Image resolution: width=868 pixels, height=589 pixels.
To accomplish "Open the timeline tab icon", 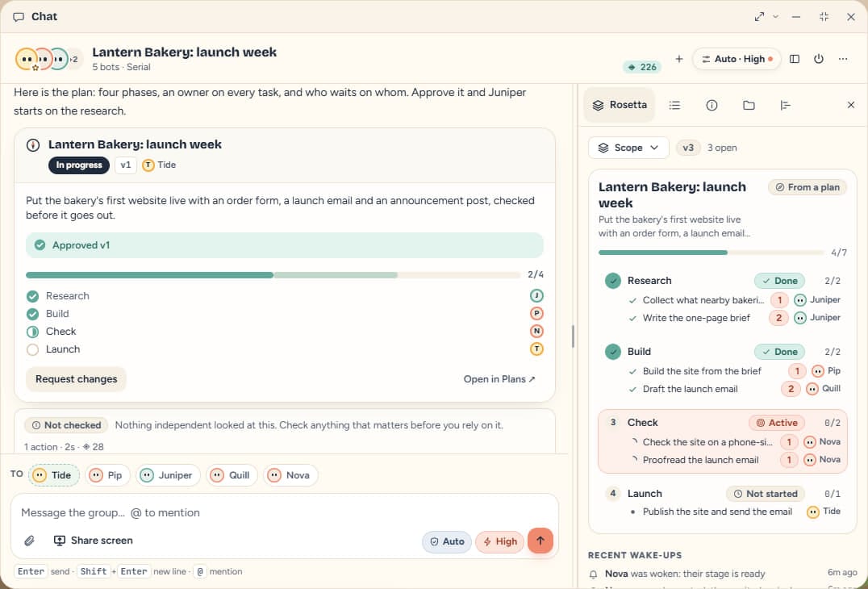I will (786, 105).
